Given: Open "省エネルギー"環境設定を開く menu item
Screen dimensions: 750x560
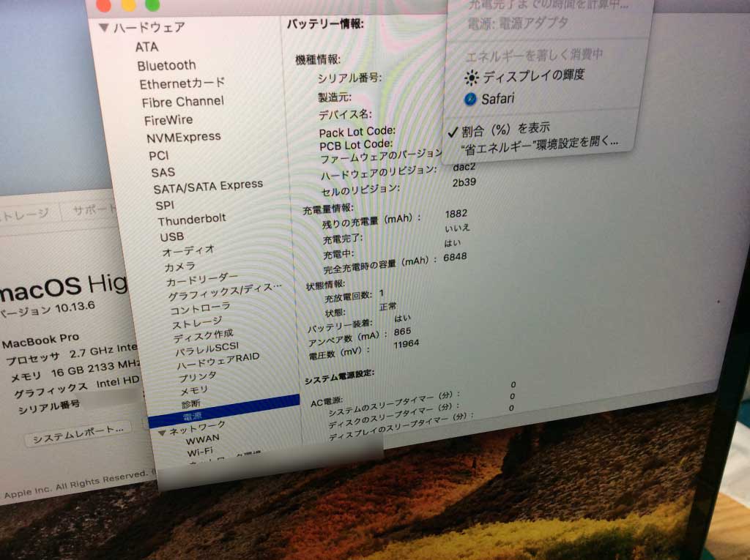Looking at the screenshot, I should pyautogui.click(x=540, y=146).
